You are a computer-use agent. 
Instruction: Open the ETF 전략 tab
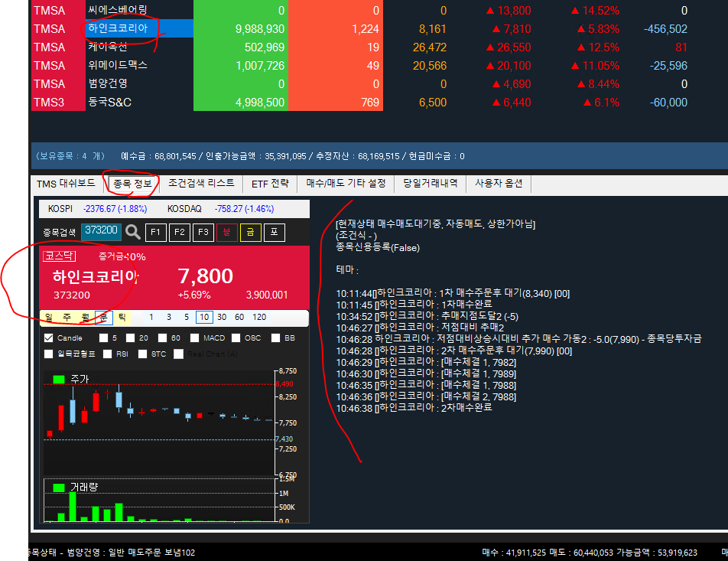(270, 184)
